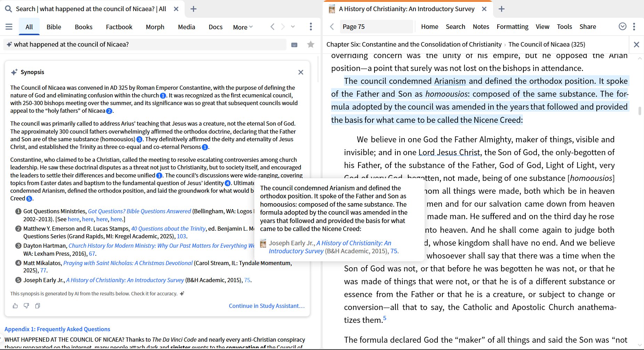Click the Synopsis sparkle icon
The image size is (644, 350).
(x=14, y=72)
